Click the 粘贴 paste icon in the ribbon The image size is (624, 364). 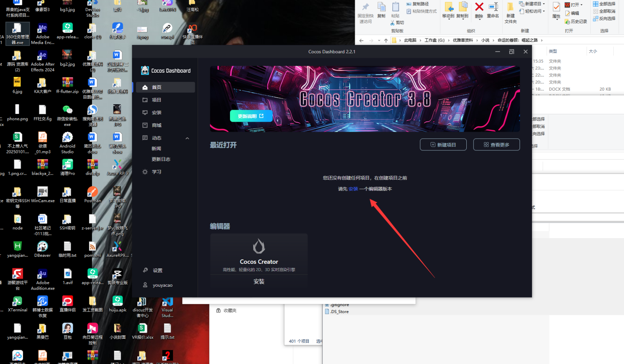[x=395, y=9]
